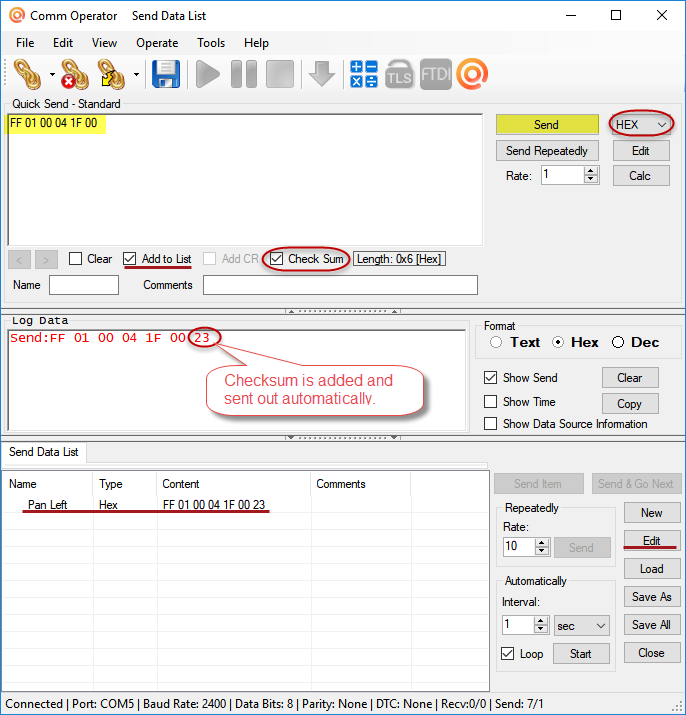
Task: Uncheck the Show Send checkbox
Action: (x=490, y=378)
